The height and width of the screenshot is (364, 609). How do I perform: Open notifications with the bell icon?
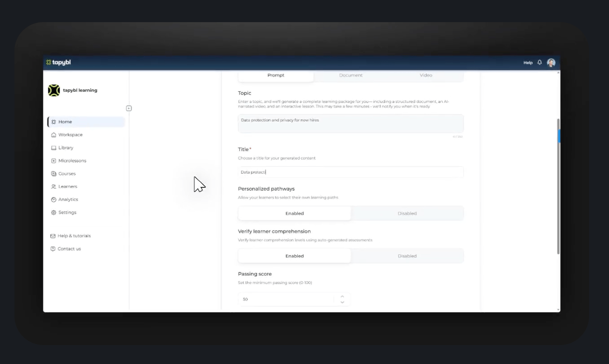(x=539, y=63)
